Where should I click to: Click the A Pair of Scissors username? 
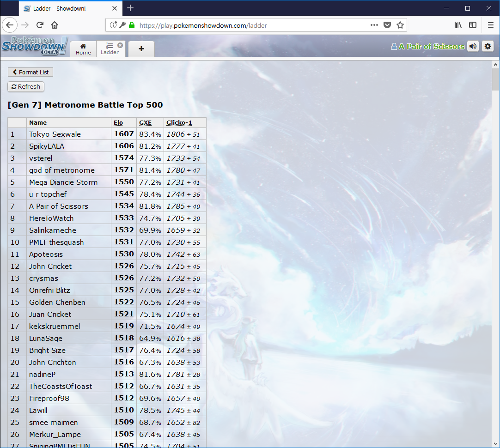(x=431, y=47)
